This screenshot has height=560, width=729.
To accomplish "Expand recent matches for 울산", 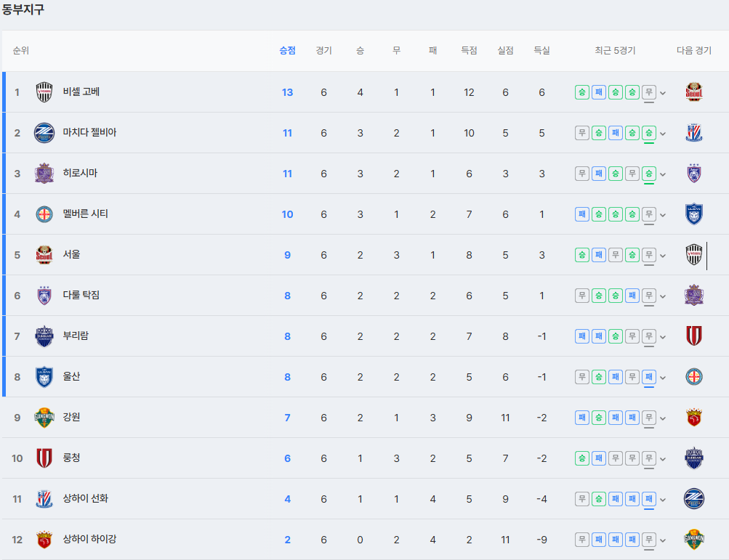I will pyautogui.click(x=663, y=378).
